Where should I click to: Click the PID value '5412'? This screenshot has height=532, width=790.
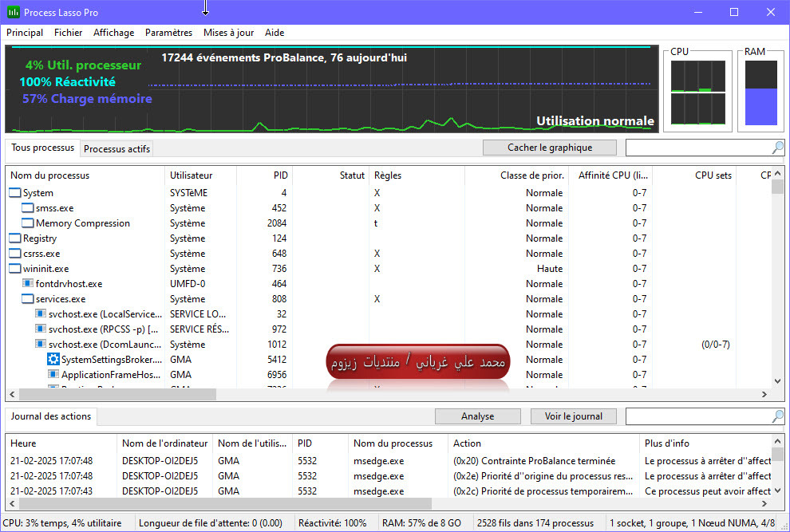tap(277, 360)
